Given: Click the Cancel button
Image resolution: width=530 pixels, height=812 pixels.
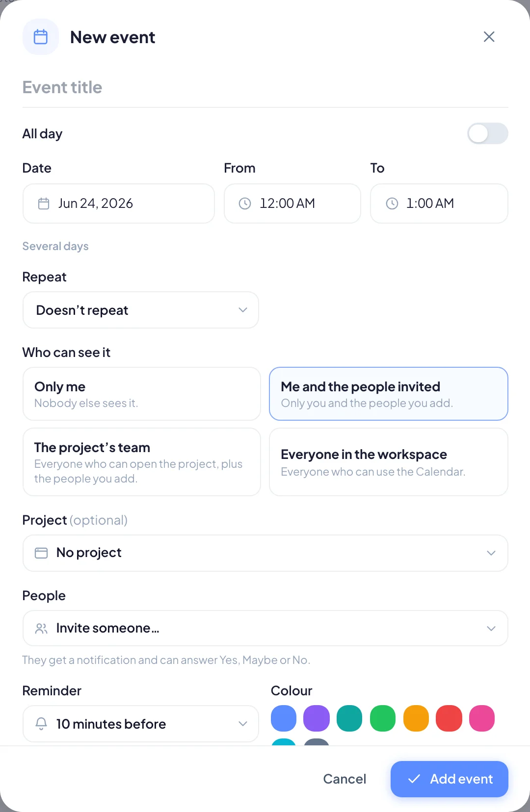Looking at the screenshot, I should (344, 779).
